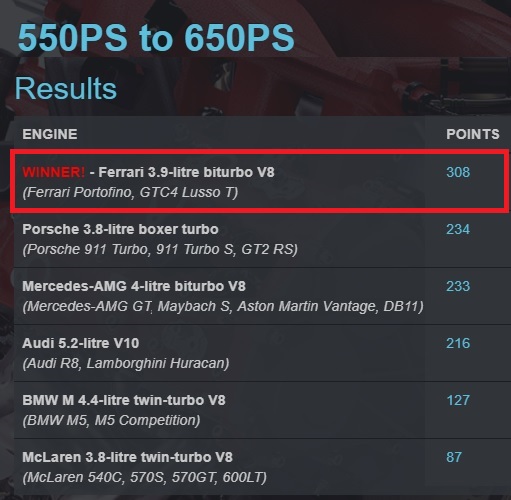Select the red WINNER! label
511x500 pixels.
pyautogui.click(x=54, y=172)
